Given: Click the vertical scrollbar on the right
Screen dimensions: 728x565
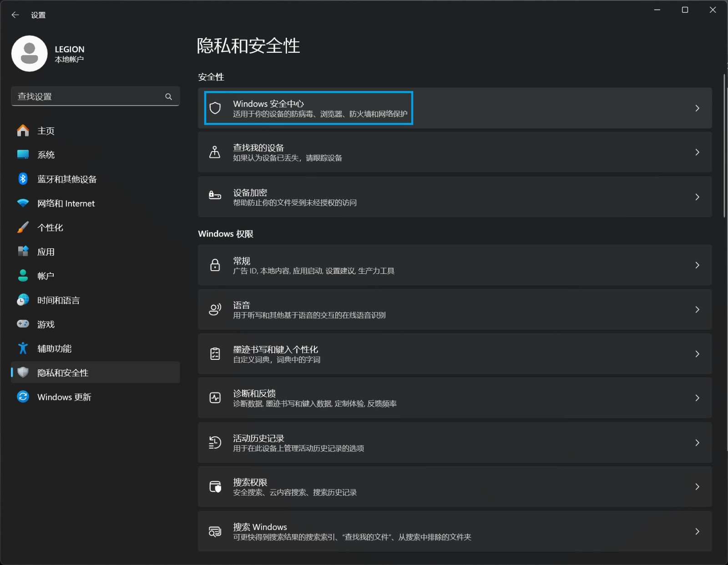Looking at the screenshot, I should (724, 146).
